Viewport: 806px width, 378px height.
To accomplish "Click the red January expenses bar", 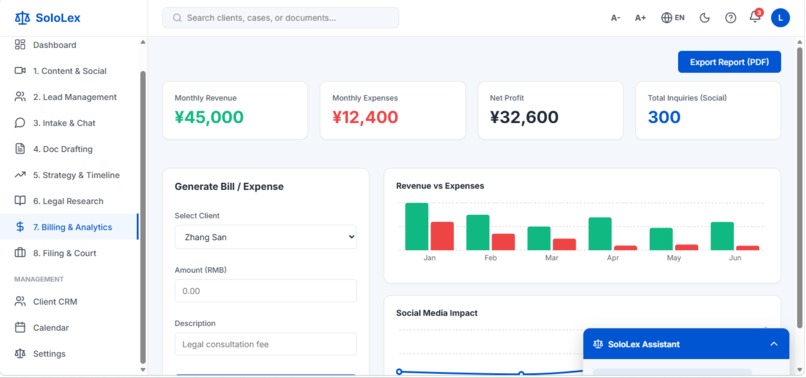I will (x=442, y=236).
